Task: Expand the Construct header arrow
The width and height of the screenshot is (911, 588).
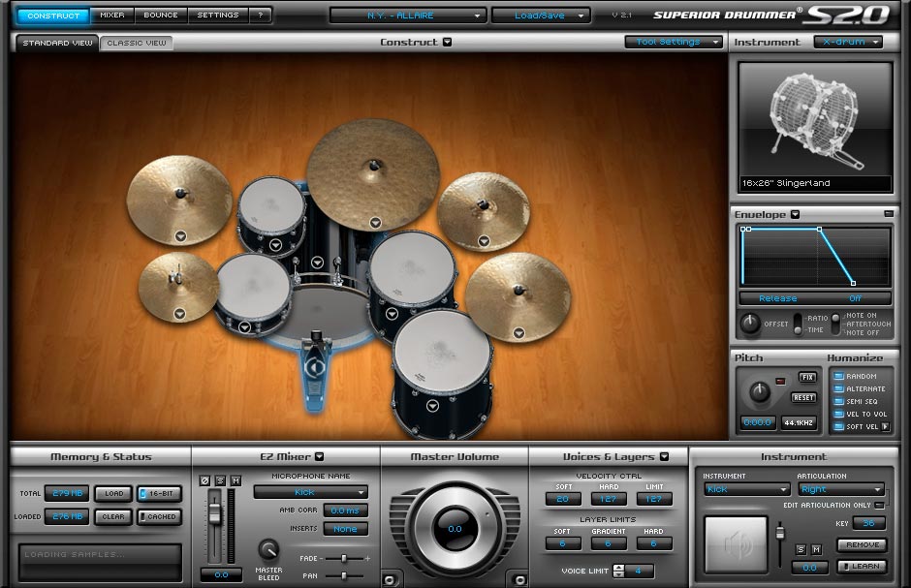Action: tap(447, 42)
